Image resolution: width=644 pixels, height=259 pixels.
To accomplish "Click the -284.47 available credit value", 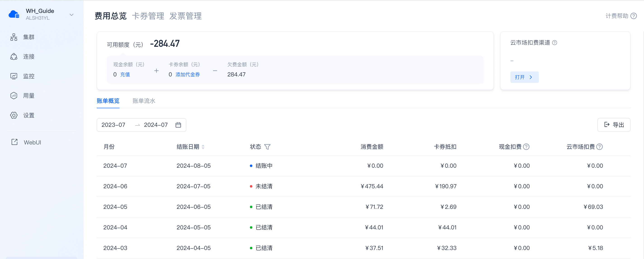I will (165, 44).
